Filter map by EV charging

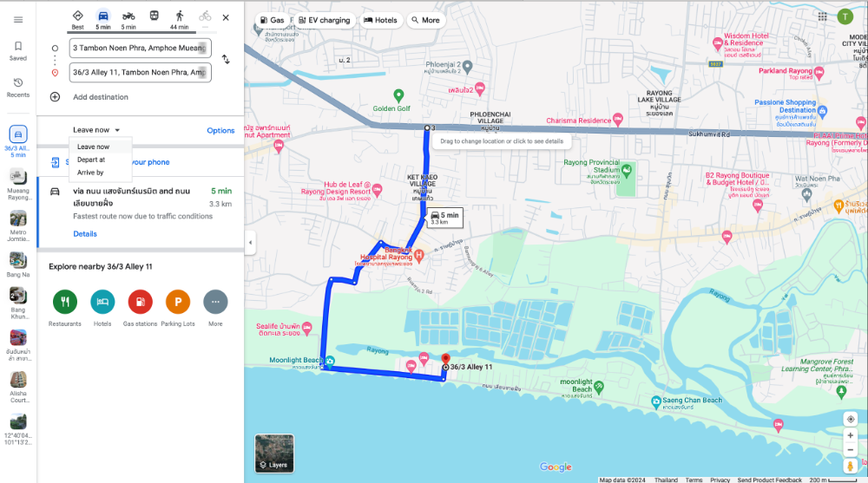[x=325, y=20]
